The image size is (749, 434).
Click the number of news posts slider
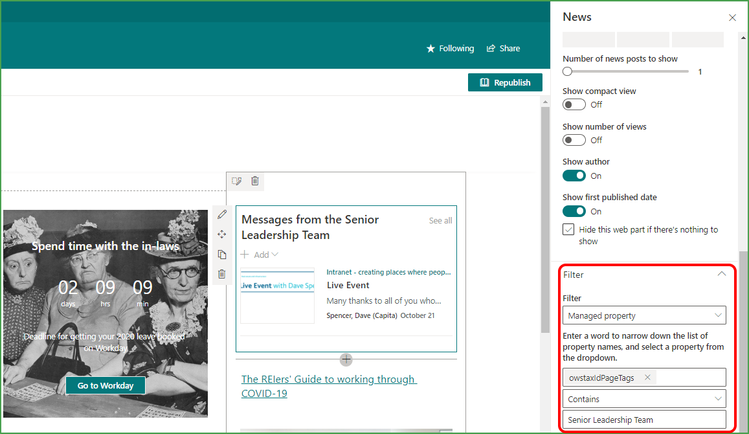(625, 72)
